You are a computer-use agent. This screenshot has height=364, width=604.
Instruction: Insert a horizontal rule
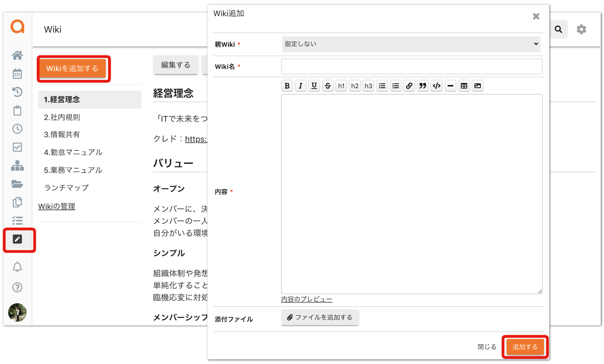[450, 86]
